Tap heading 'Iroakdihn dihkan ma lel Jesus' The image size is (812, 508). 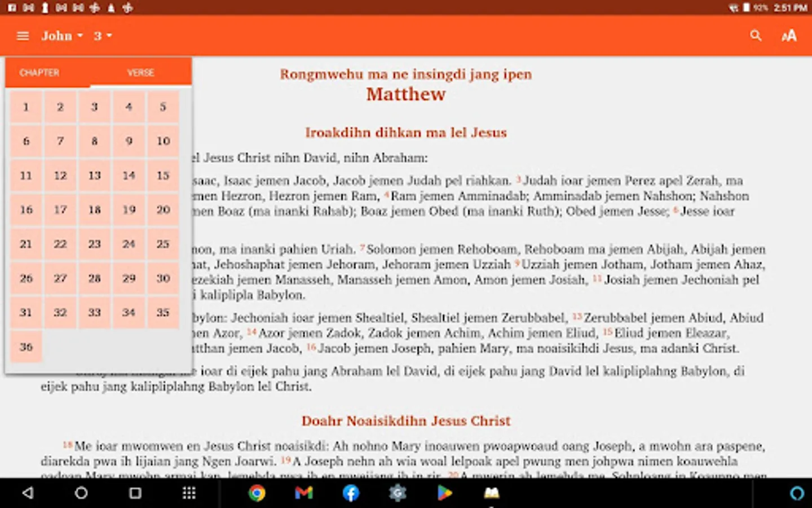(x=406, y=133)
